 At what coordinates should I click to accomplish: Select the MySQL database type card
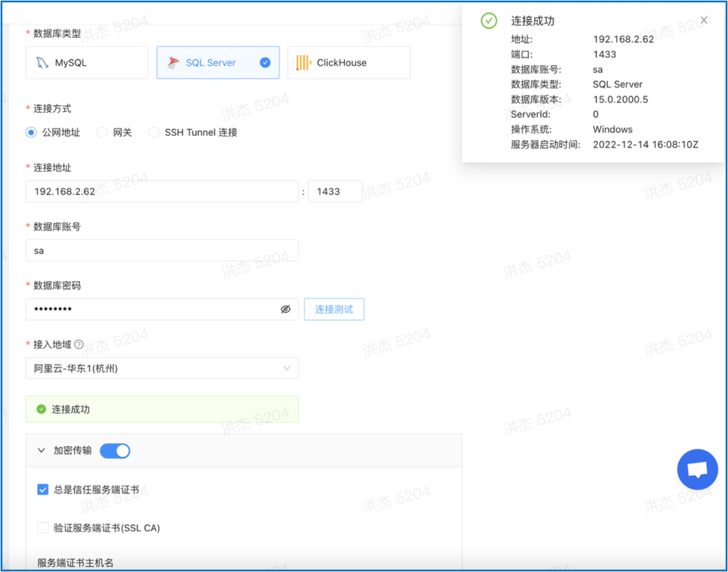coord(87,63)
